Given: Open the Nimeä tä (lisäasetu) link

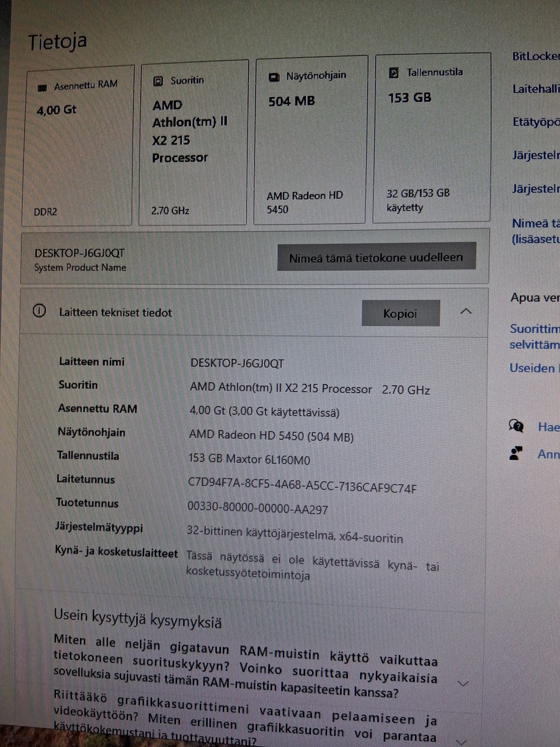Looking at the screenshot, I should pos(535,231).
